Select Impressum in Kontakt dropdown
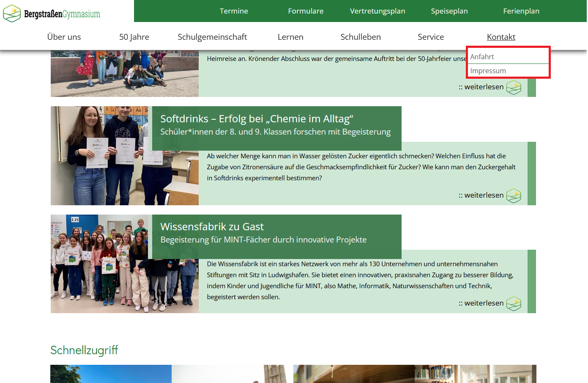The image size is (588, 383). coord(488,71)
